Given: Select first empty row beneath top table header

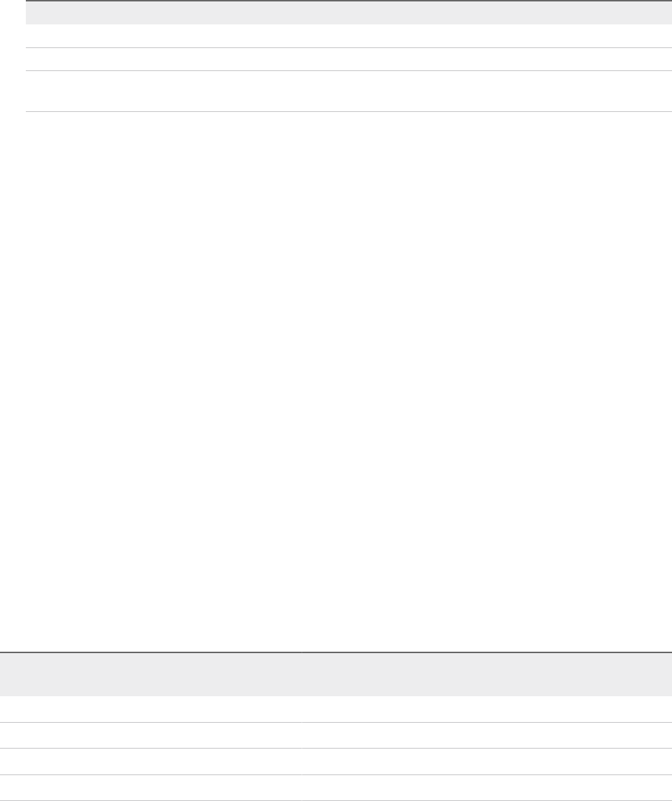Looking at the screenshot, I should (348, 36).
